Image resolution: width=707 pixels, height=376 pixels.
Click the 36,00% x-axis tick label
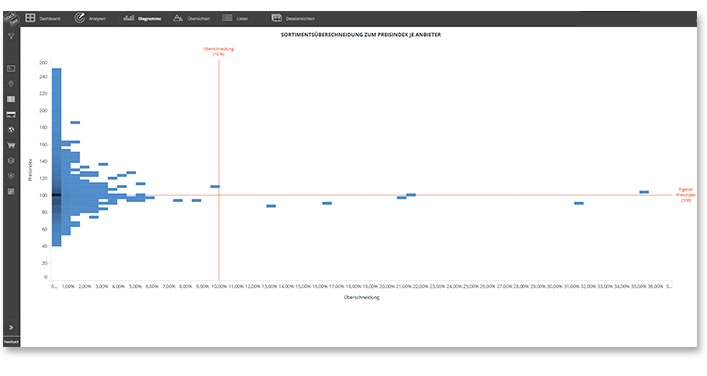coord(656,286)
